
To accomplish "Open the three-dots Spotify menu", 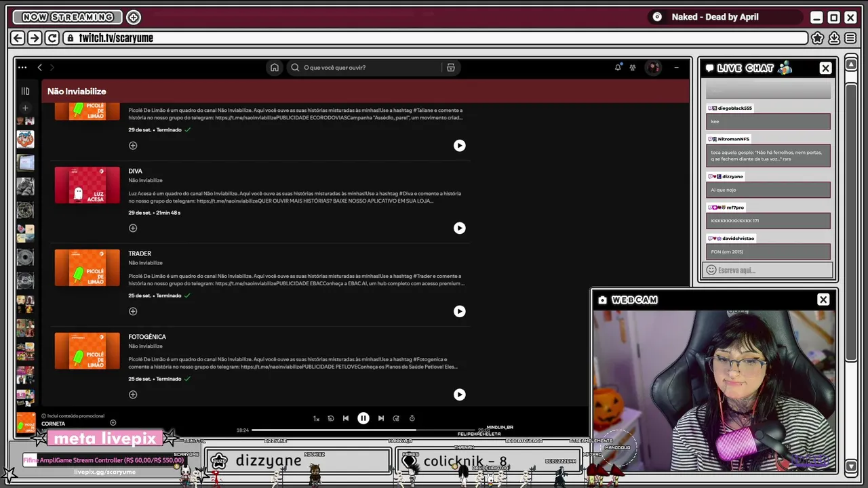I will pos(22,67).
